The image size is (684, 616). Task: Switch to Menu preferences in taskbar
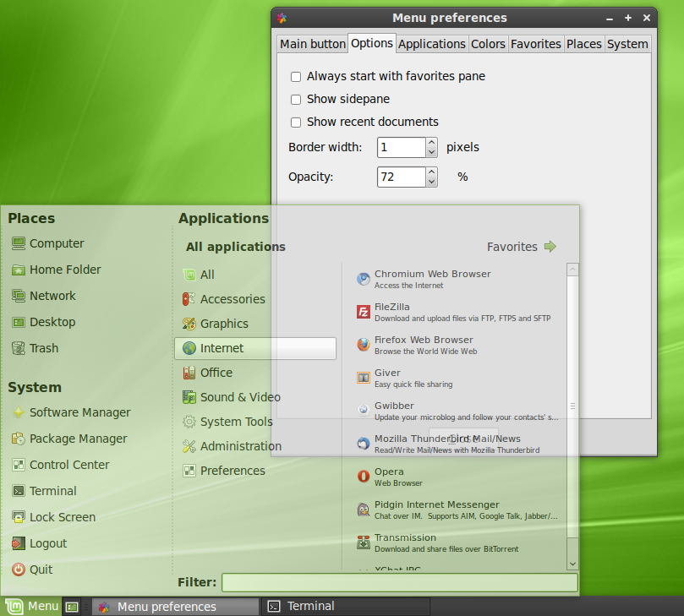[175, 607]
